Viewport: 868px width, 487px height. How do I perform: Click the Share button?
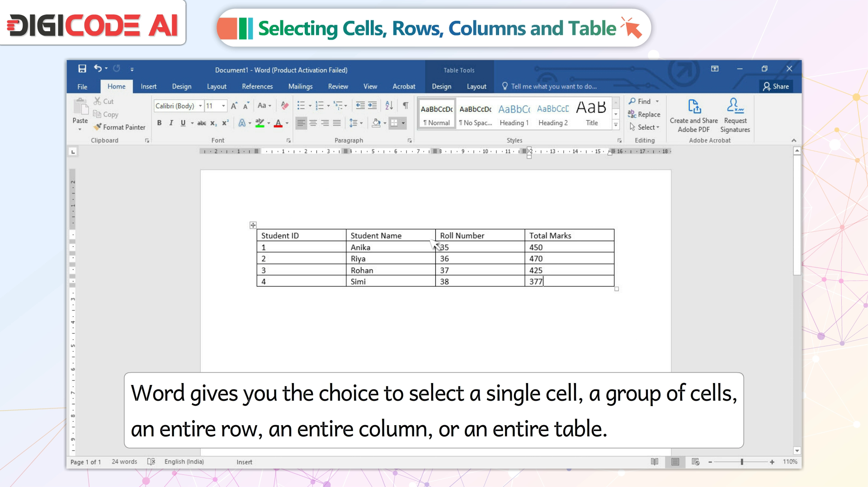coord(776,87)
